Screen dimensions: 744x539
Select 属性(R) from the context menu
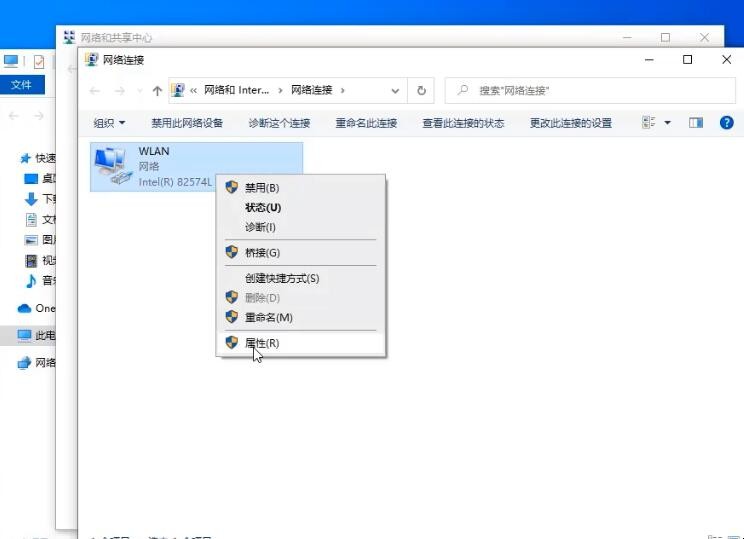tap(262, 343)
